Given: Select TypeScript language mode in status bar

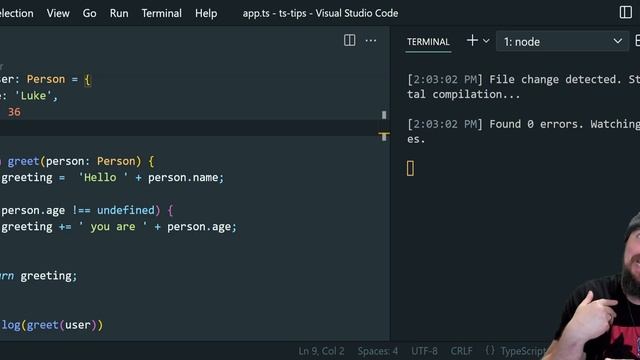Looking at the screenshot, I should 522,351.
